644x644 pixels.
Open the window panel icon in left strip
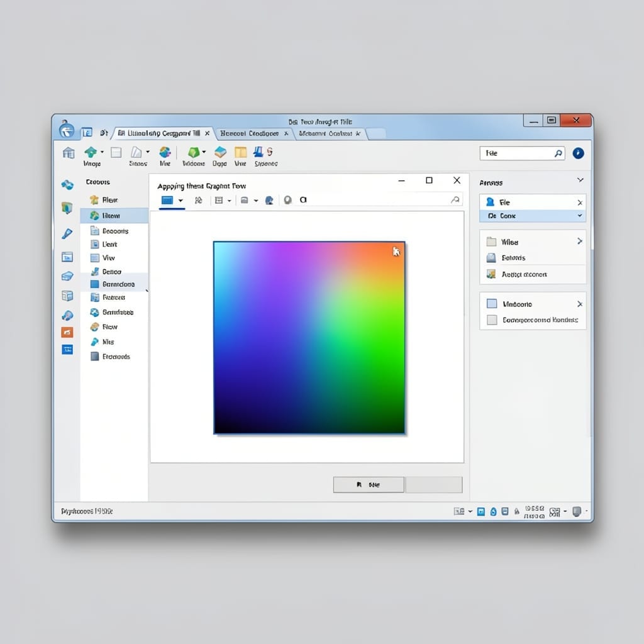pos(67,257)
